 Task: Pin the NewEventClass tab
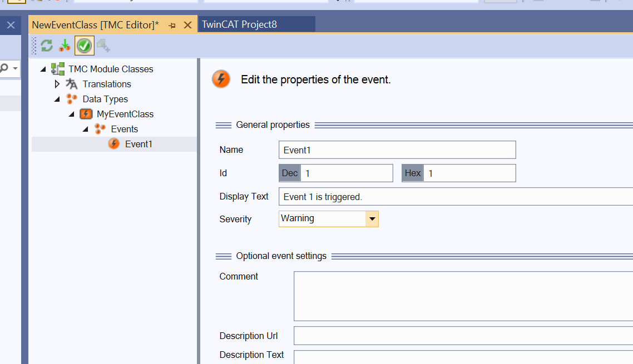click(x=172, y=26)
